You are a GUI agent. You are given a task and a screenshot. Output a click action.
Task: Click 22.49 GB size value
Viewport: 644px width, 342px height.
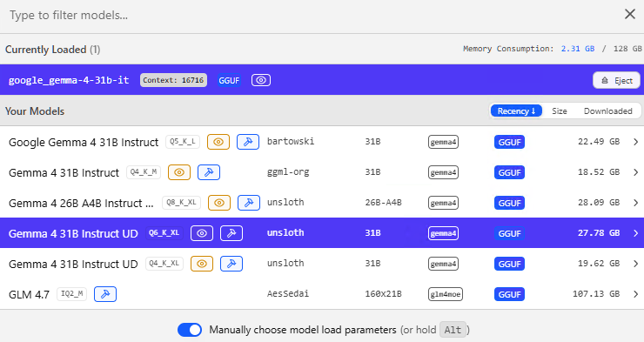click(599, 142)
